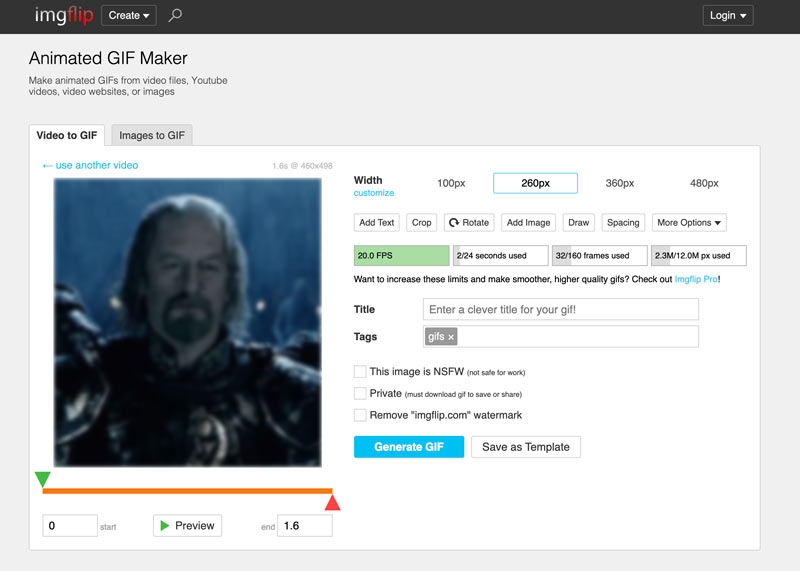Viewport: 800px width, 571px height.
Task: Click the imgflip logo
Action: 64,15
